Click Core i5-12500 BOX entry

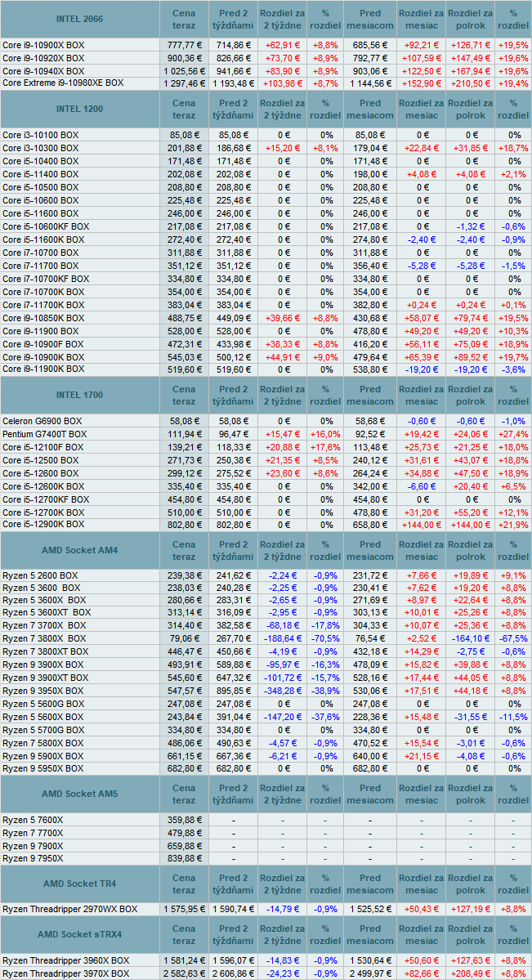pyautogui.click(x=41, y=461)
